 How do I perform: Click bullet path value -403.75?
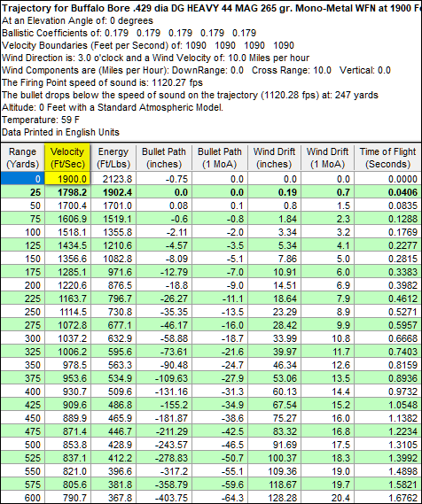[x=164, y=498]
